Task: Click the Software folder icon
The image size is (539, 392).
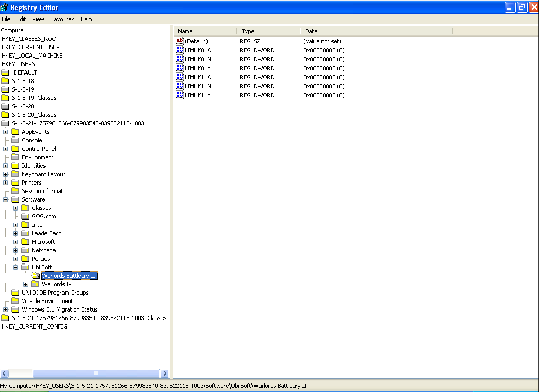Action: (x=15, y=199)
